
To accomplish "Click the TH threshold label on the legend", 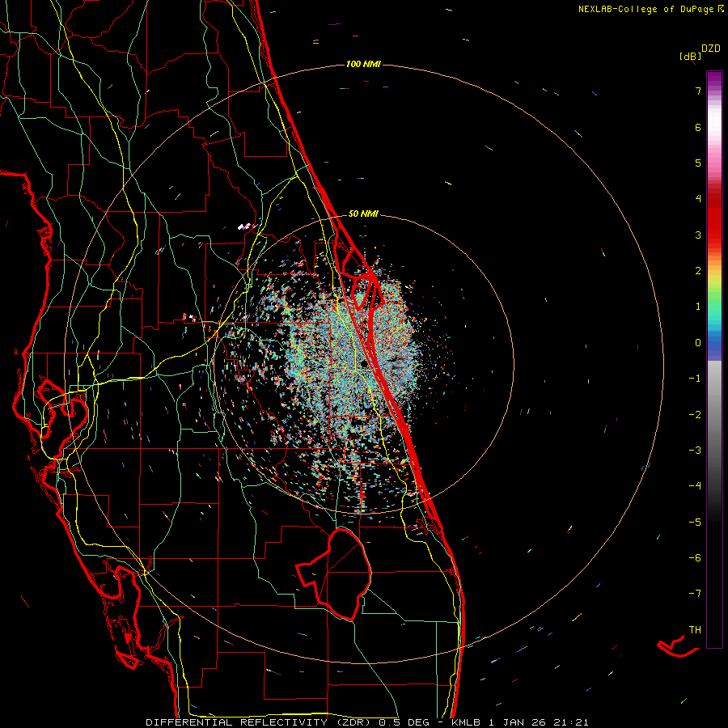I will coord(695,630).
